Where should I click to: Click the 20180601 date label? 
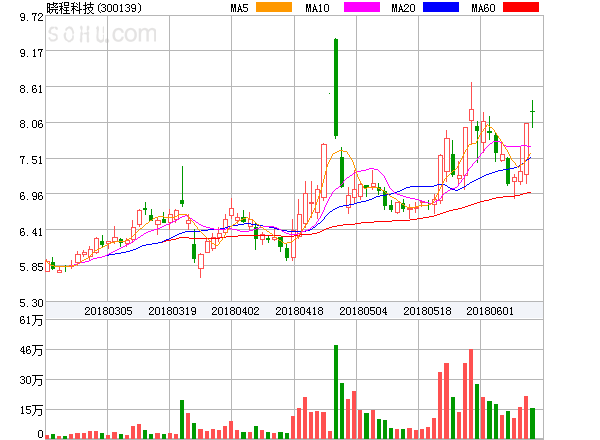click(x=490, y=311)
